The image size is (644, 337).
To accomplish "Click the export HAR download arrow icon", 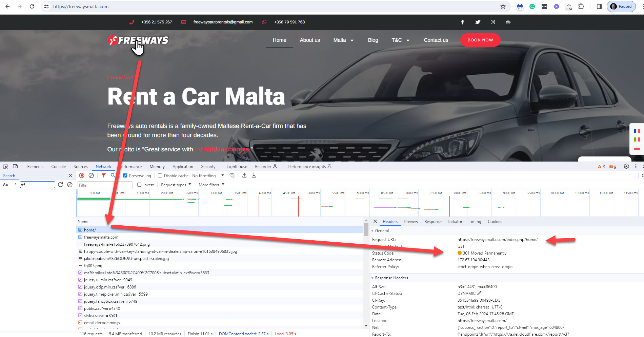I will [x=254, y=175].
